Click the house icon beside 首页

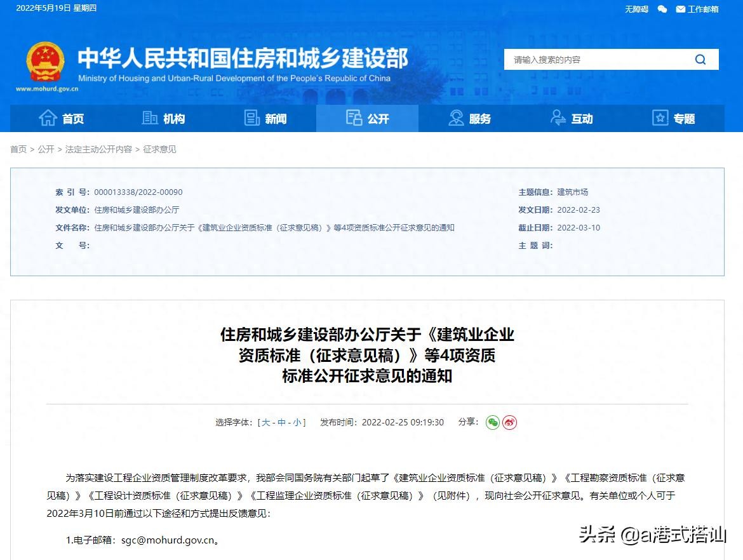[48, 118]
